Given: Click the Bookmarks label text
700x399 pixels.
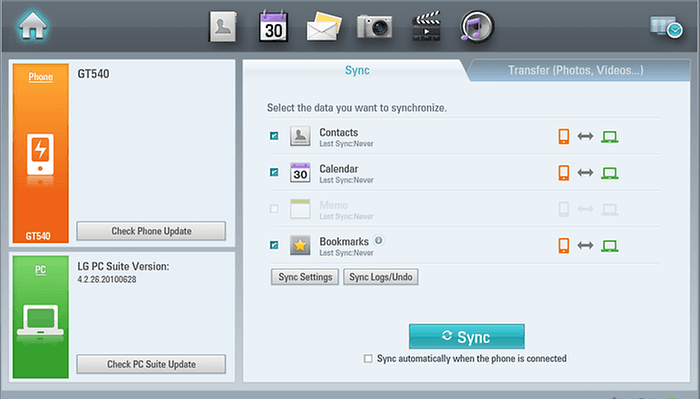Looking at the screenshot, I should 344,242.
